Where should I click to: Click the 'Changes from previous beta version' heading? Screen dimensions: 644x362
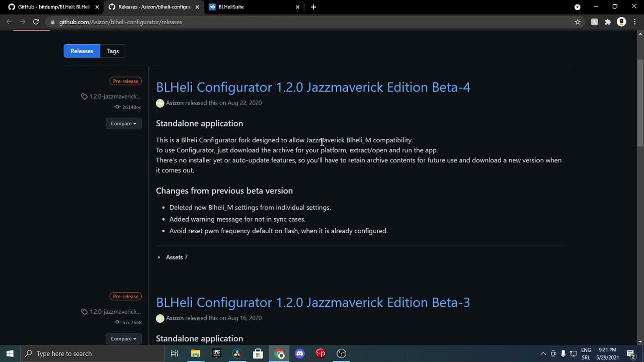pyautogui.click(x=224, y=191)
